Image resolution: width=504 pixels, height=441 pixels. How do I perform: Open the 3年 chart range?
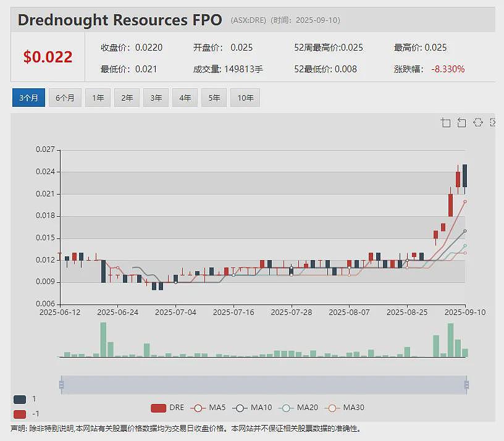(156, 98)
